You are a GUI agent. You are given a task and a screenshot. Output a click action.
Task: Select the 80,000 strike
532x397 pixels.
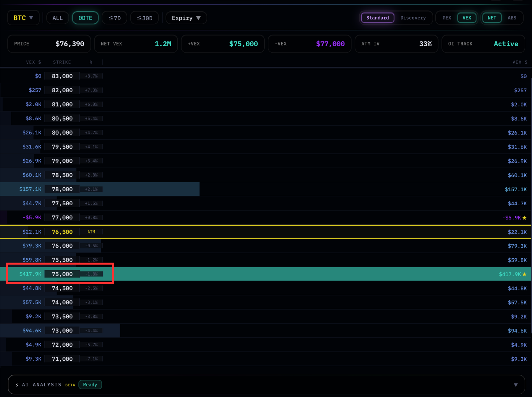[62, 133]
